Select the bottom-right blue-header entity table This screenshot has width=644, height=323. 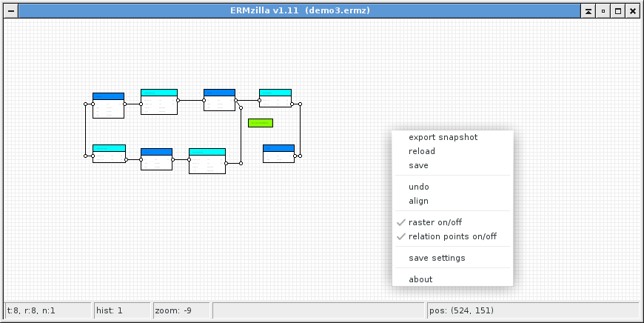point(278,153)
